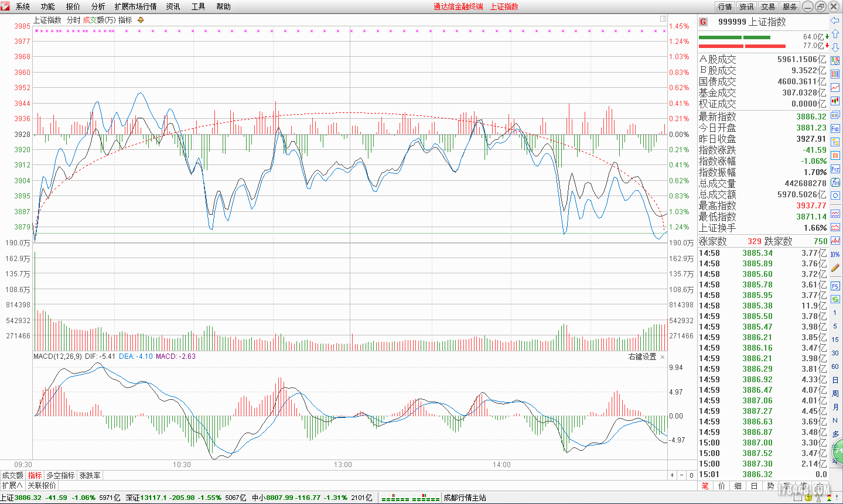The image size is (843, 504).
Task: Click the F10 info icon in sidebar
Action: [x=835, y=128]
